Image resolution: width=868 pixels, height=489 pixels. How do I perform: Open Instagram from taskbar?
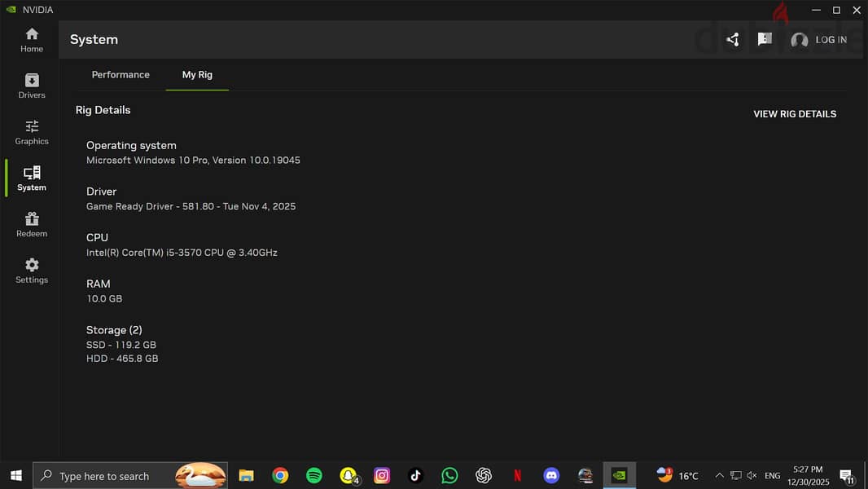382,476
